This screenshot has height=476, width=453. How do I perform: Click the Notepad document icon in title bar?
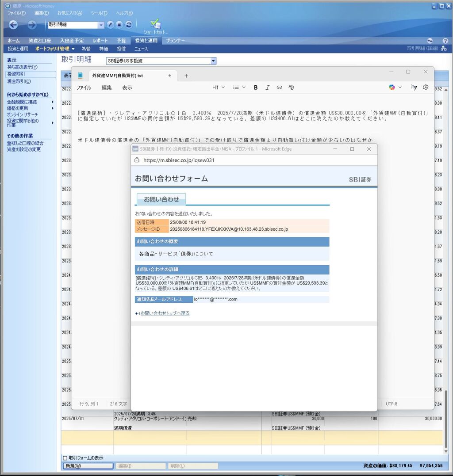[80, 76]
